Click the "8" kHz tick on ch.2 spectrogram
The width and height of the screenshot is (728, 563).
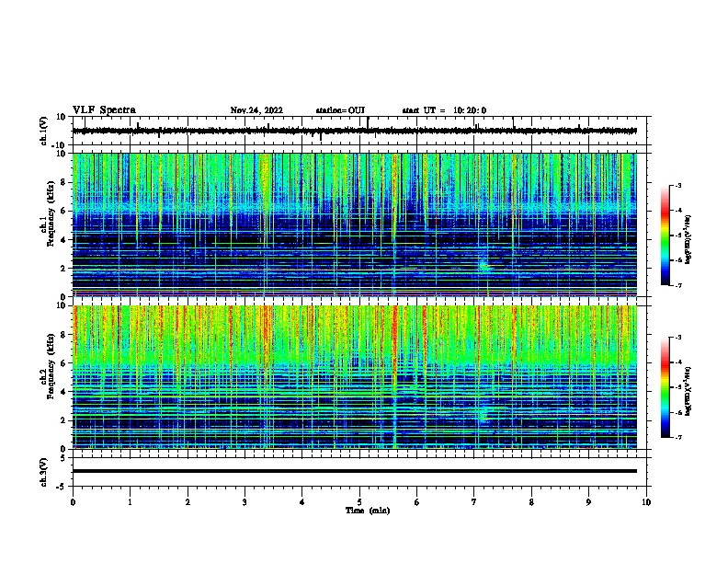[x=63, y=335]
